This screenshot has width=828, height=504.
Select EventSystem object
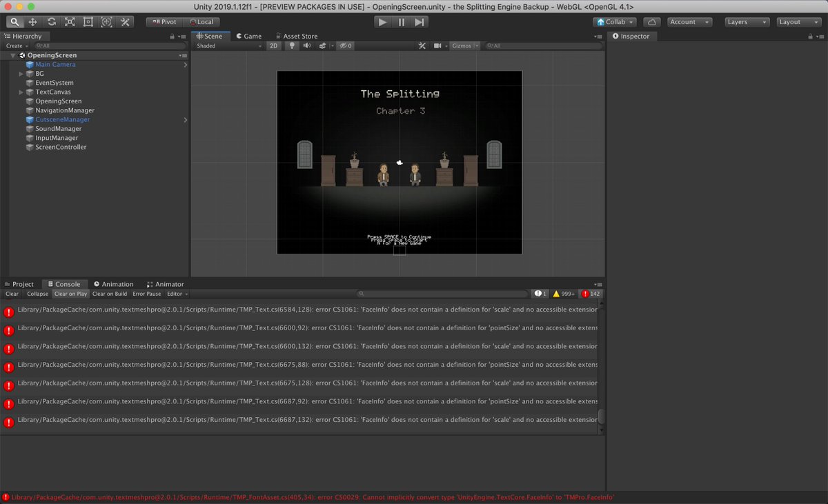[x=55, y=83]
